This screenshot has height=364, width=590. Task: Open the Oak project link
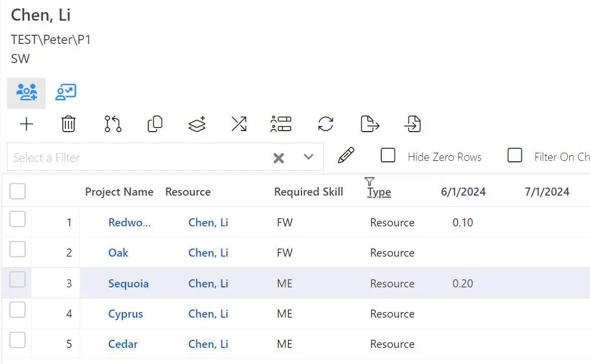click(x=118, y=253)
